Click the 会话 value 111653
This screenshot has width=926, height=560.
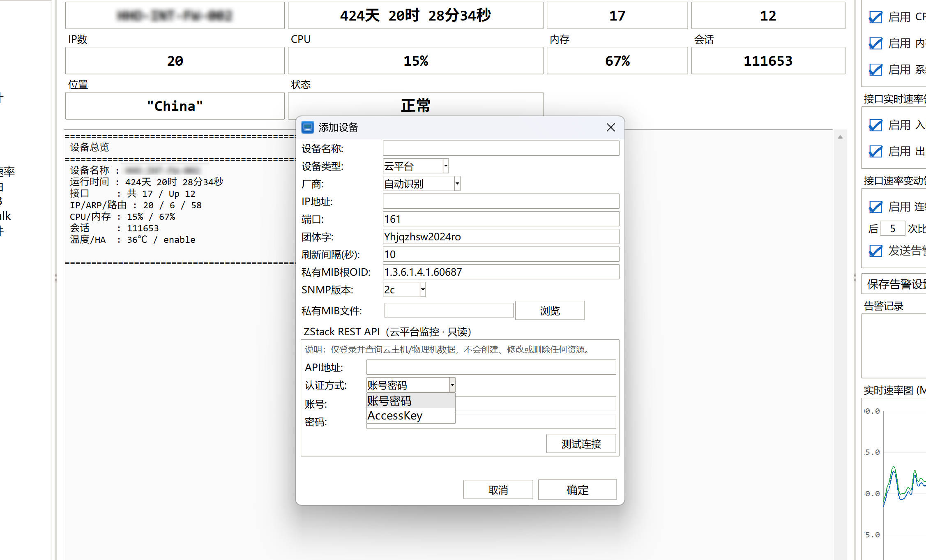click(x=768, y=60)
